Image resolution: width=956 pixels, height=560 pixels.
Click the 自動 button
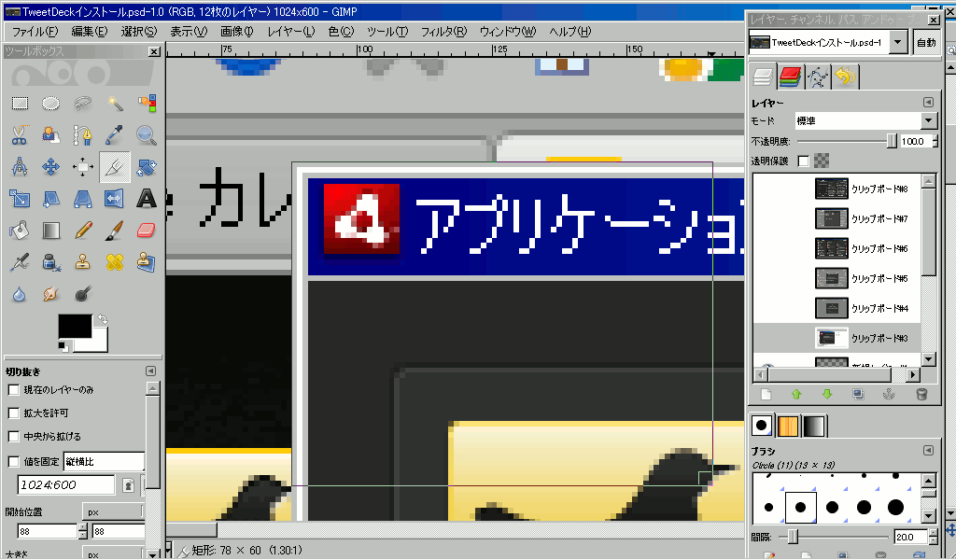(x=926, y=42)
